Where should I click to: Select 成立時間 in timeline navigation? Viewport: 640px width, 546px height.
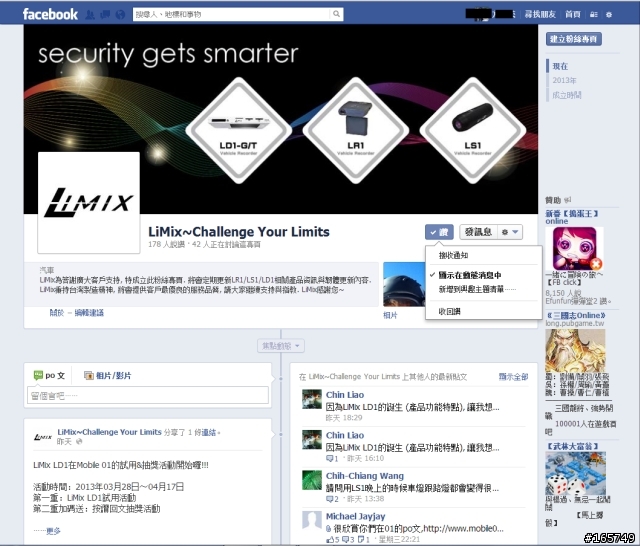coord(567,95)
